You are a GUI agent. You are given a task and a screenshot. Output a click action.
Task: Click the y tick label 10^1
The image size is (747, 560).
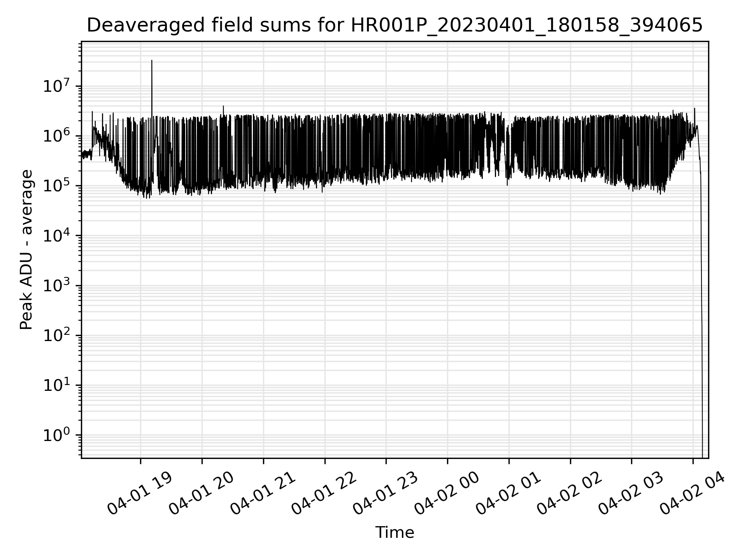(x=57, y=385)
